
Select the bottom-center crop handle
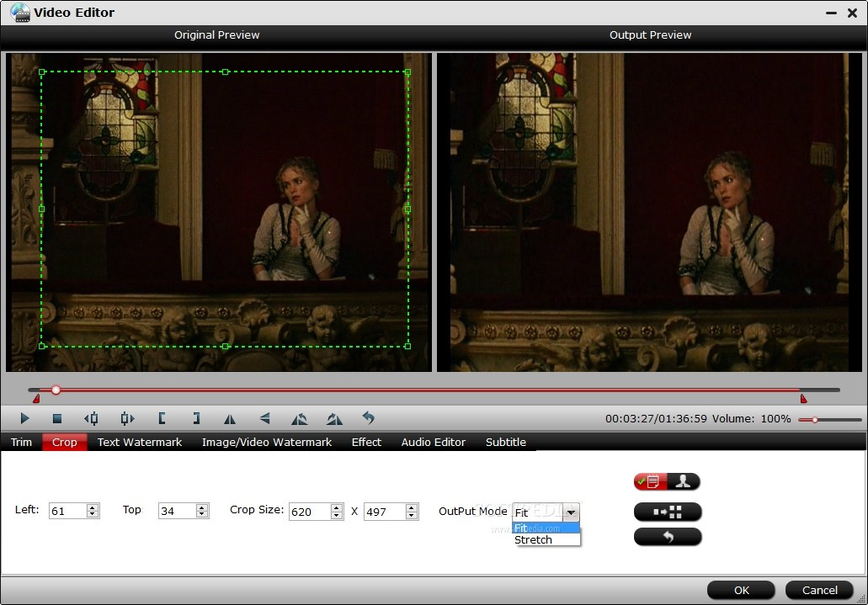click(225, 346)
